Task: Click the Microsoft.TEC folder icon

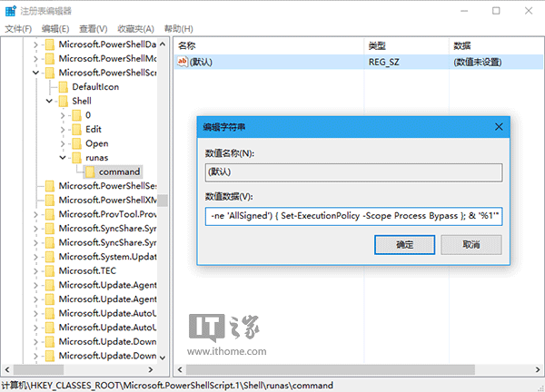Action: (x=50, y=270)
